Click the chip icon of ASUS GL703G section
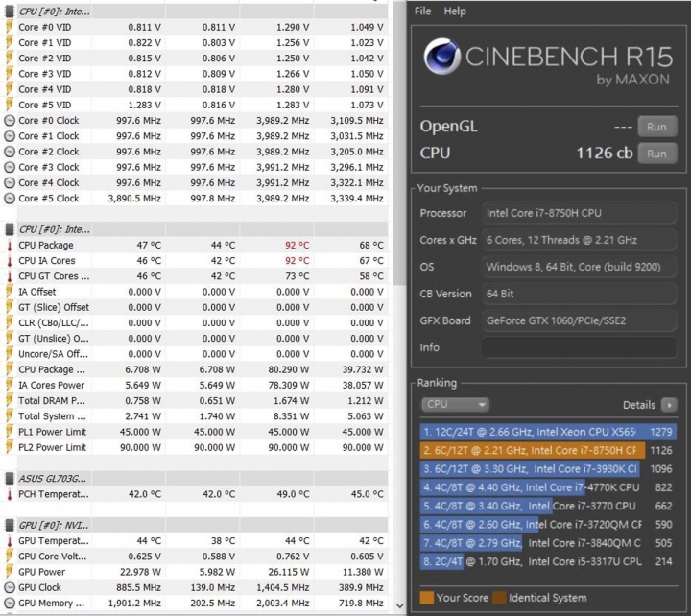The image size is (691, 616). tap(10, 479)
